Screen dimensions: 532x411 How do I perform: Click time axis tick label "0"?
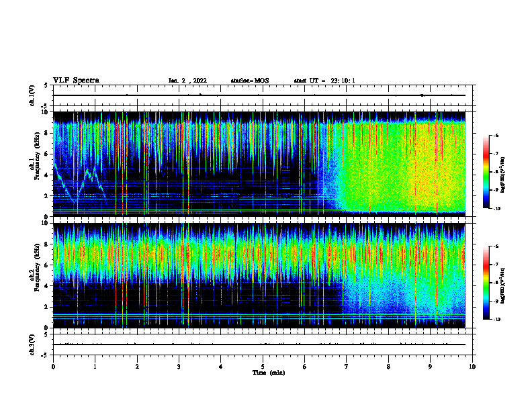pyautogui.click(x=53, y=367)
